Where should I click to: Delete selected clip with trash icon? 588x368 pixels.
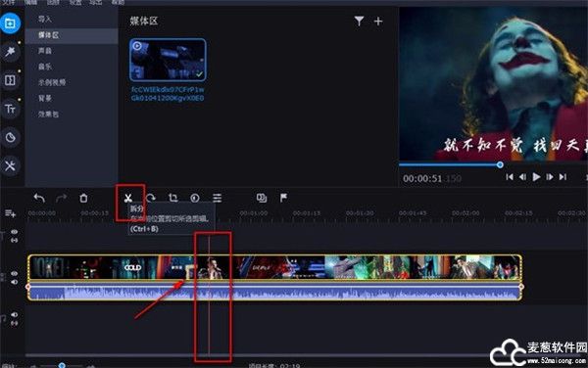point(83,198)
